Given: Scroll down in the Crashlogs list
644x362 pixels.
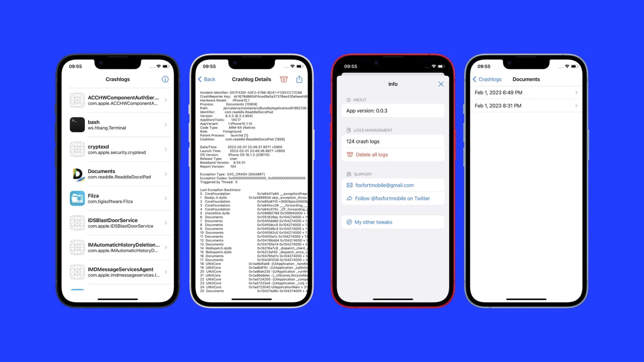Looking at the screenshot, I should click(118, 199).
